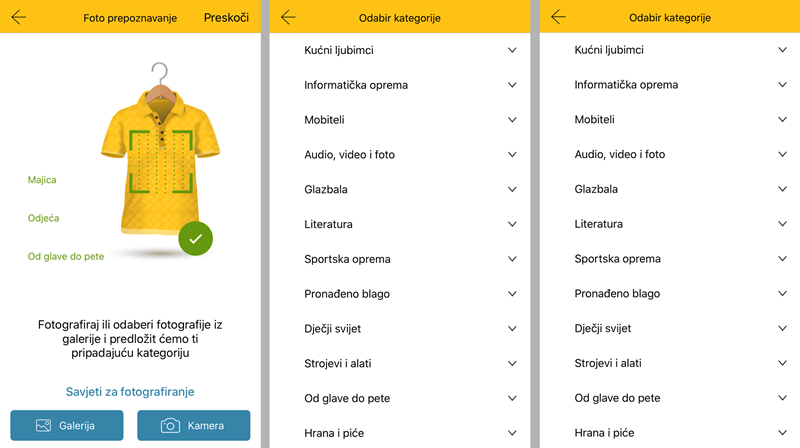800x448 pixels.
Task: Expand Informatička oprema chevron in right list
Action: (x=782, y=85)
